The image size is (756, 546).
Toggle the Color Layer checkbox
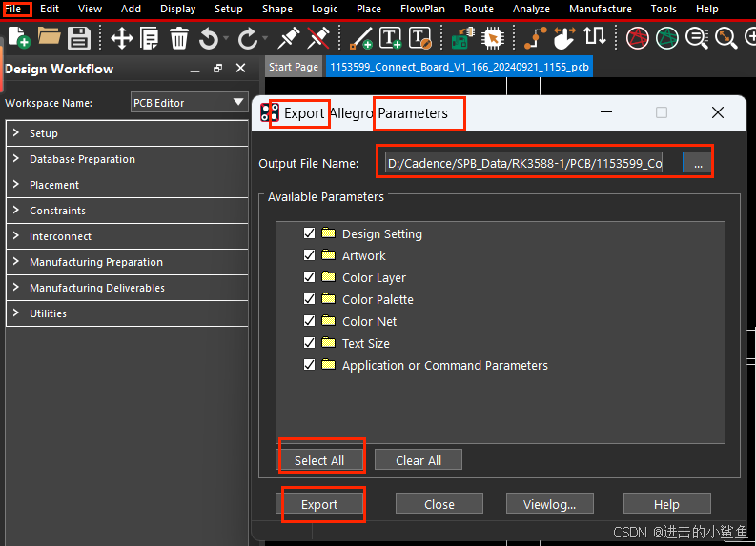tap(309, 277)
